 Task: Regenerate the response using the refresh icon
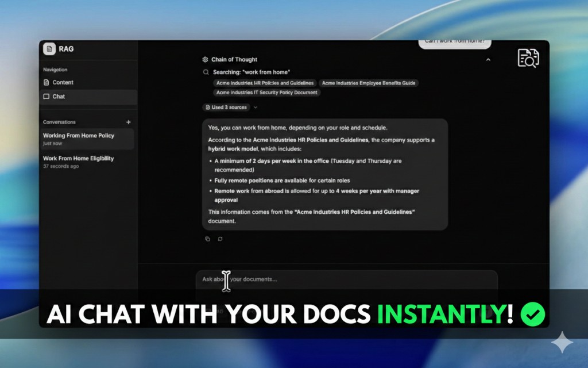point(220,239)
